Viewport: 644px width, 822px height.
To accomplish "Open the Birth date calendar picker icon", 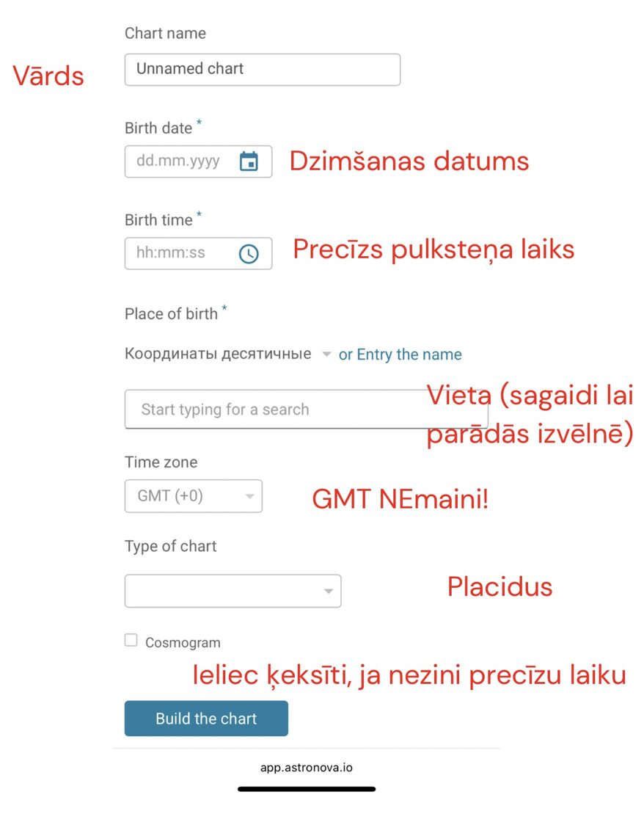I will pyautogui.click(x=249, y=161).
